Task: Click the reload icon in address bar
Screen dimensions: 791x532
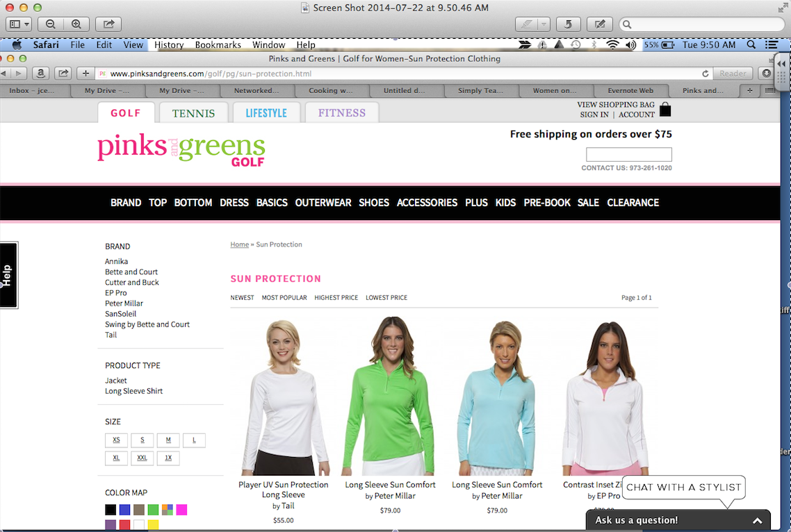Action: (x=706, y=74)
